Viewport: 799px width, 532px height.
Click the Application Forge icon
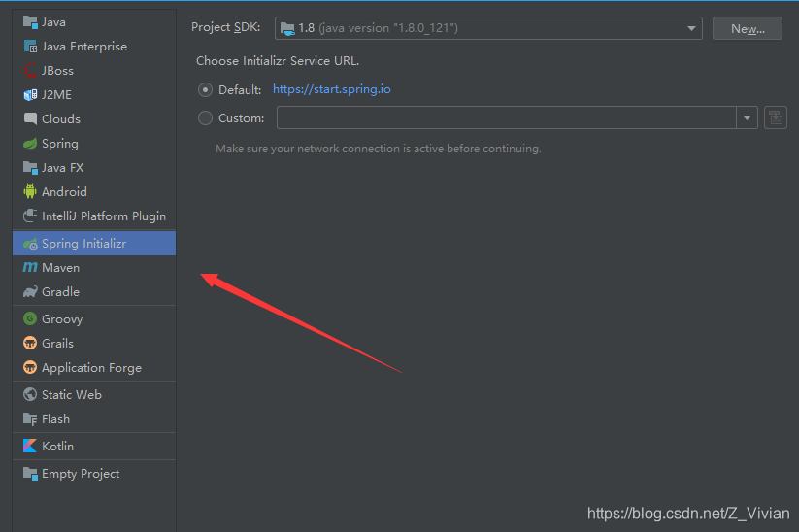pos(30,367)
